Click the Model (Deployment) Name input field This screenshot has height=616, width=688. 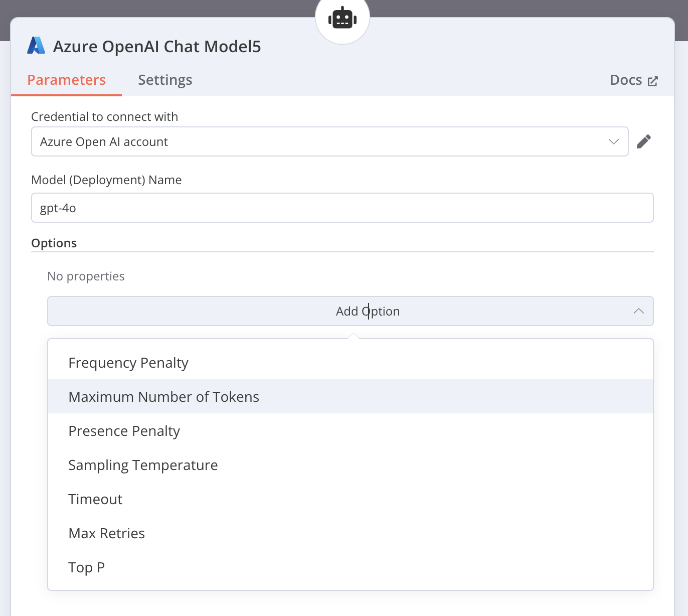click(342, 208)
